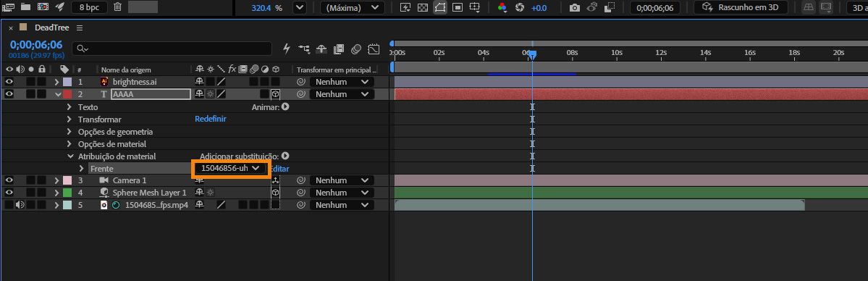868x281 pixels.
Task: Open the Frente material dropdown
Action: tap(230, 168)
